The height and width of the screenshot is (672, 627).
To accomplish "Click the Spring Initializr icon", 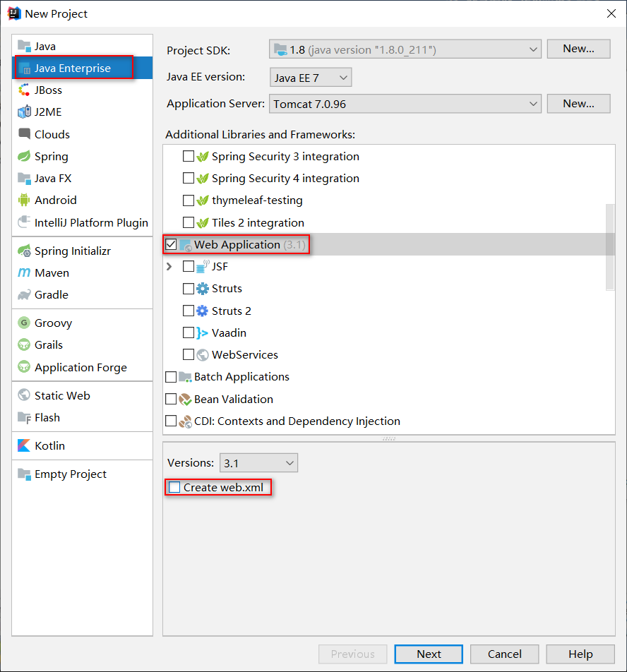I will point(24,251).
